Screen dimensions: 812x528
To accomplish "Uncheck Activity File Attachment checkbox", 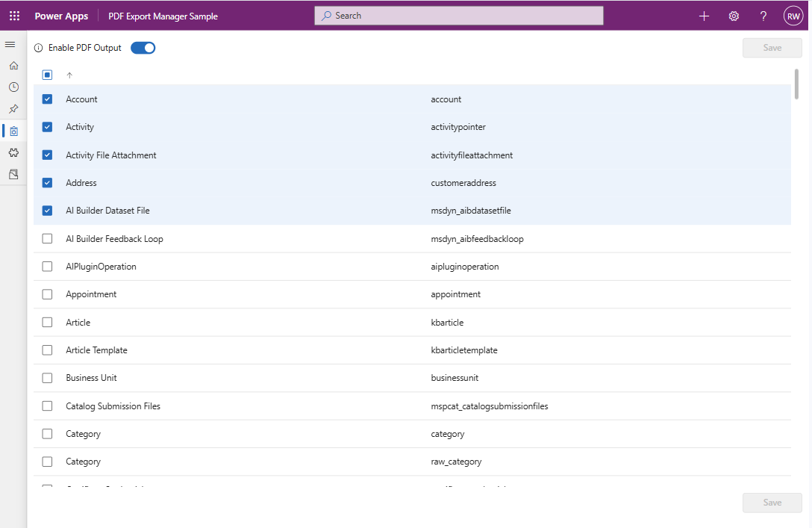I will [47, 155].
